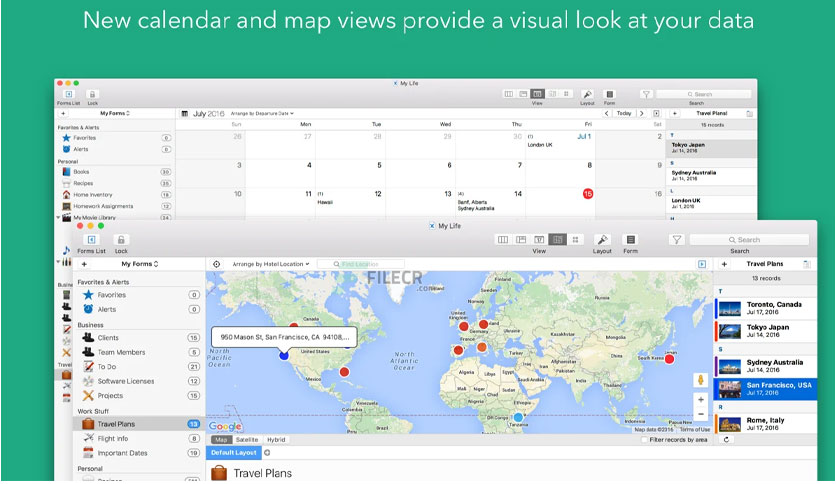This screenshot has height=484, width=836.
Task: Toggle the Lock icon in front window toolbar
Action: tap(121, 240)
